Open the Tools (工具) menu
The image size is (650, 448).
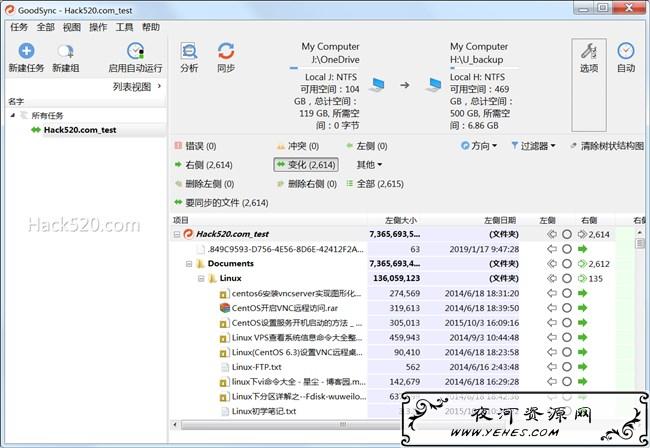tap(124, 27)
